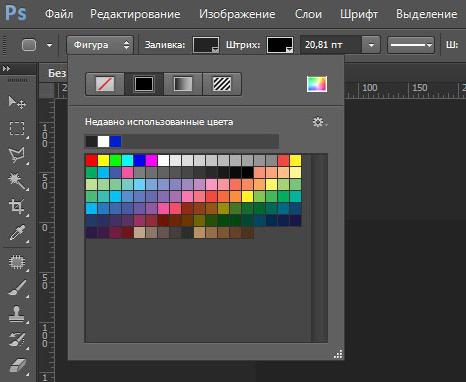Switch fill type to Pattern
Viewport: 466px width, 382px height.
[x=222, y=84]
